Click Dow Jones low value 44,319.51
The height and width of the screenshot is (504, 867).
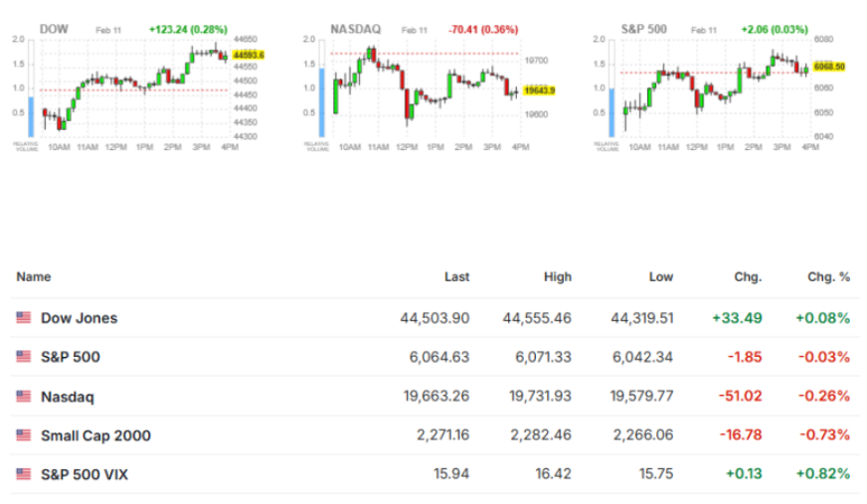(642, 318)
